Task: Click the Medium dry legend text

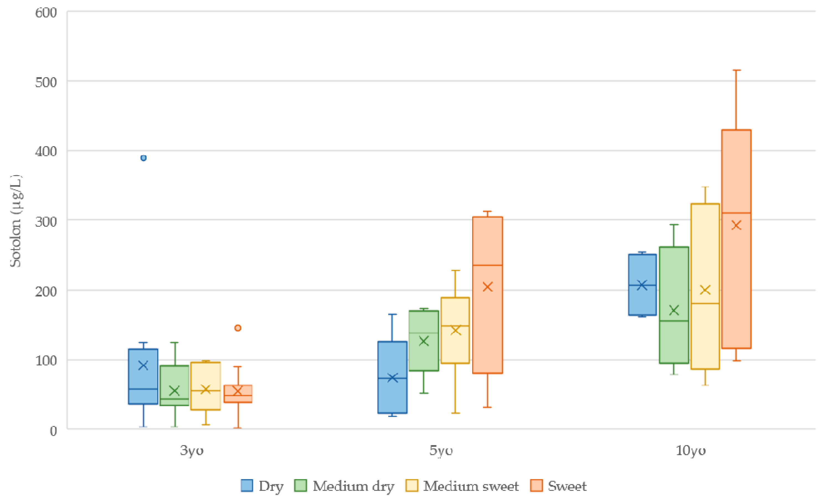Action: click(x=353, y=486)
